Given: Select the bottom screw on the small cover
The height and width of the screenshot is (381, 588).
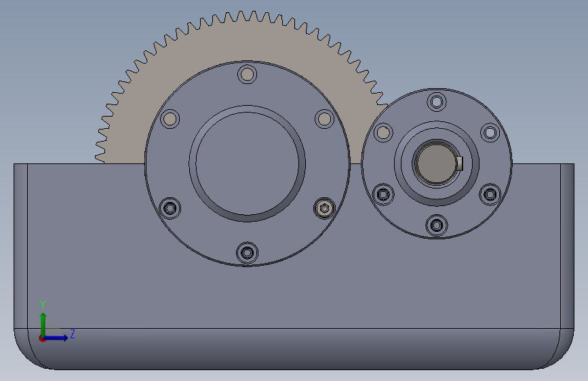Looking at the screenshot, I should (437, 225).
